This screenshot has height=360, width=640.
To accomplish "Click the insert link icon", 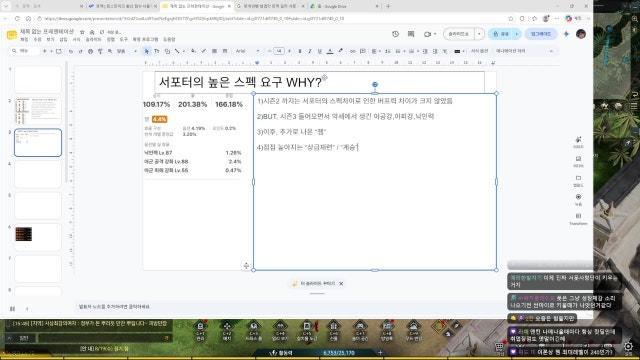I will pos(352,51).
